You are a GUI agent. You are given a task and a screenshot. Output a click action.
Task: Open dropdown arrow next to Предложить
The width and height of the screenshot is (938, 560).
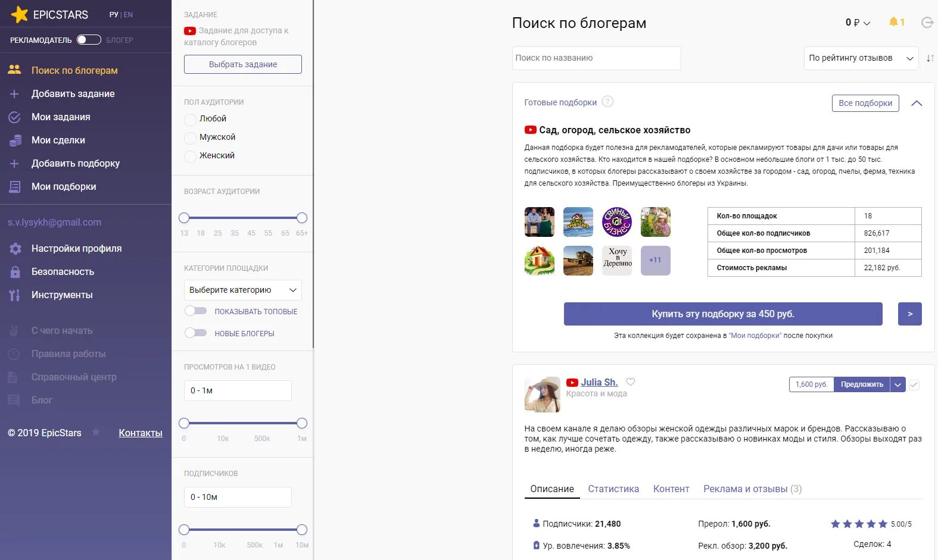tap(898, 384)
